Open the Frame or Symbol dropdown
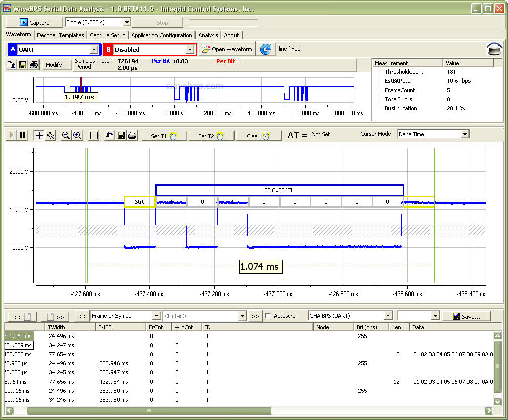The height and width of the screenshot is (420, 508). (x=157, y=316)
